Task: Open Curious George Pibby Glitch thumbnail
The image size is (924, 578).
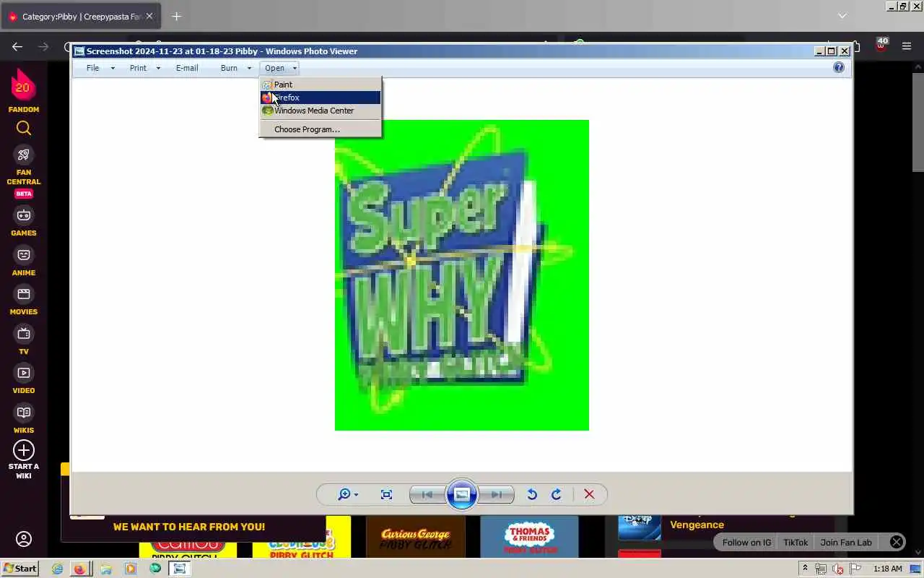Action: coord(416,537)
